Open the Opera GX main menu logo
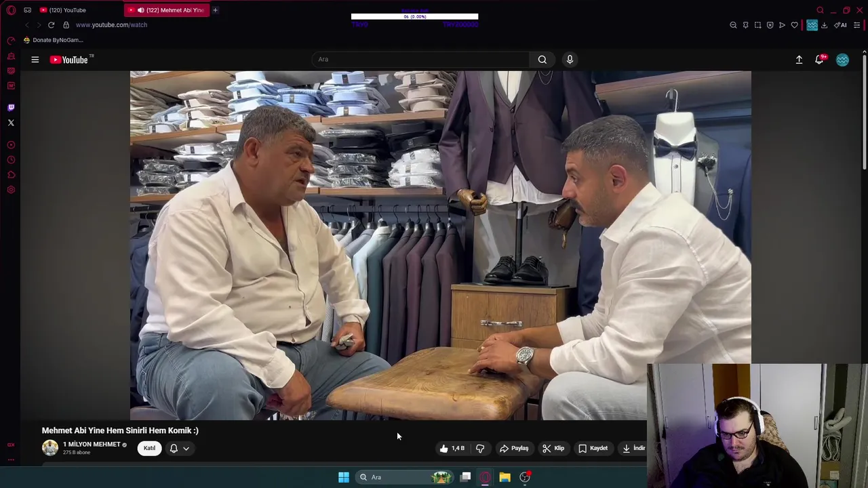Image resolution: width=868 pixels, height=488 pixels. pyautogui.click(x=11, y=10)
